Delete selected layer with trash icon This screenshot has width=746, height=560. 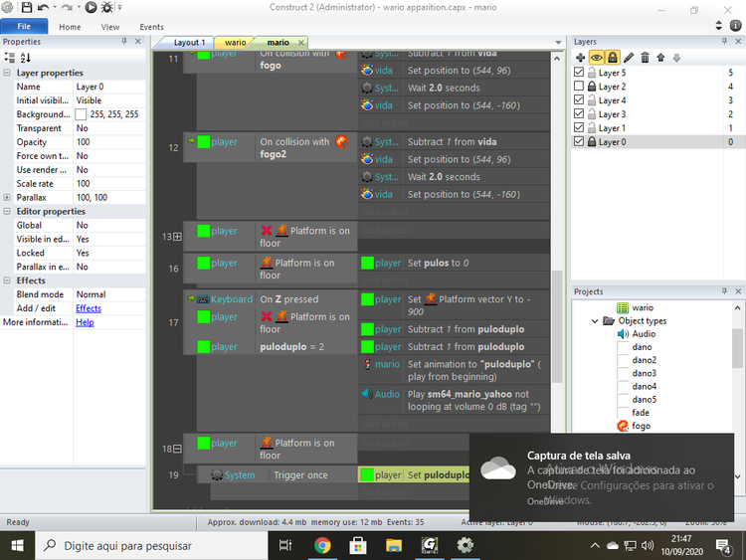[x=645, y=58]
